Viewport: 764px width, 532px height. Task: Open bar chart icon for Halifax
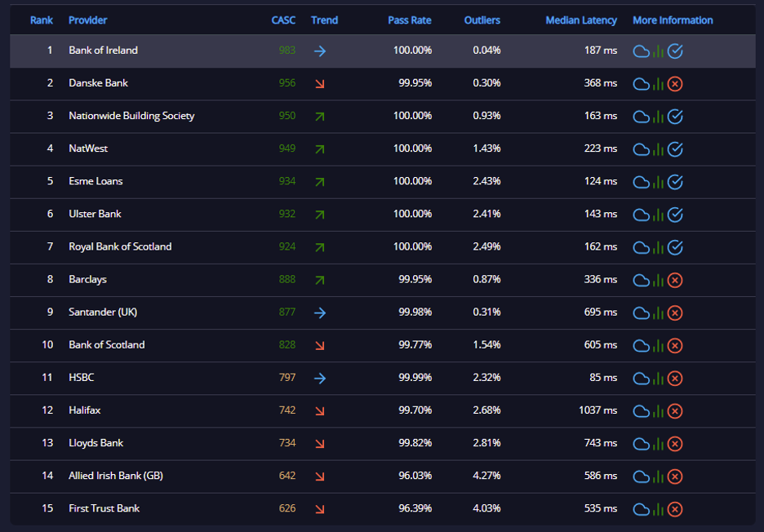[x=658, y=410]
